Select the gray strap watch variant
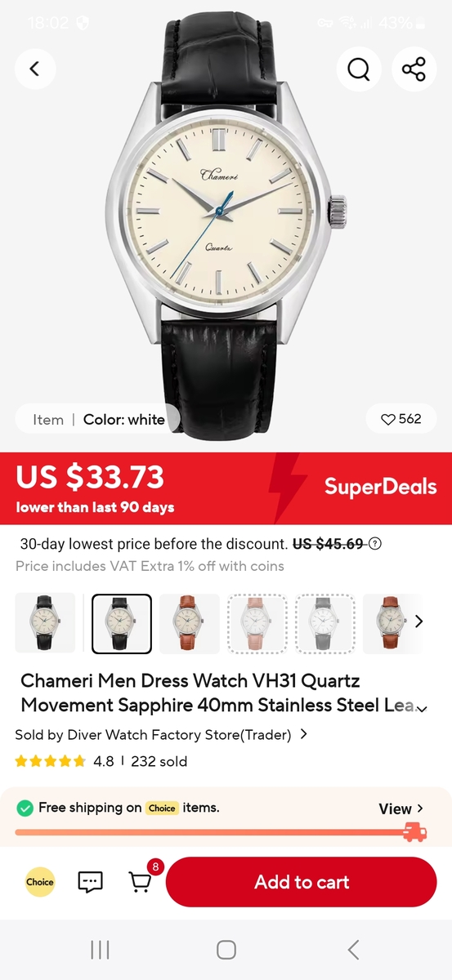452x980 pixels. pos(324,623)
